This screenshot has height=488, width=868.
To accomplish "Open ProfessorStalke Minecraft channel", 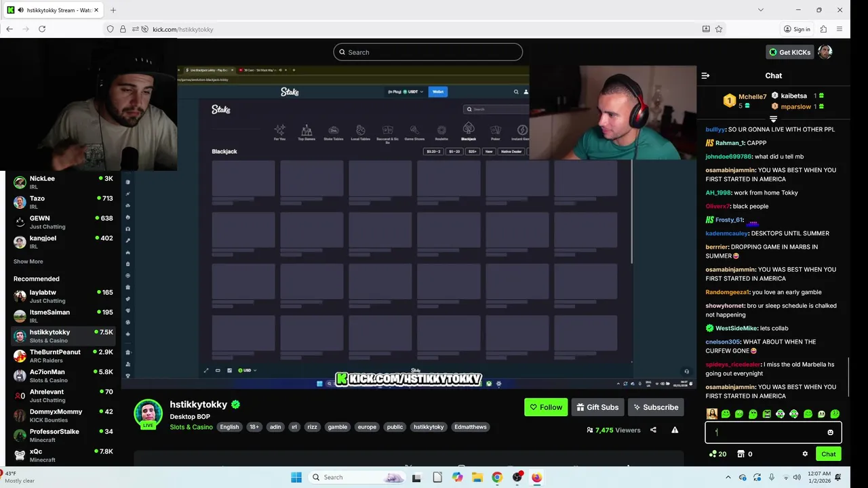I will pyautogui.click(x=63, y=435).
